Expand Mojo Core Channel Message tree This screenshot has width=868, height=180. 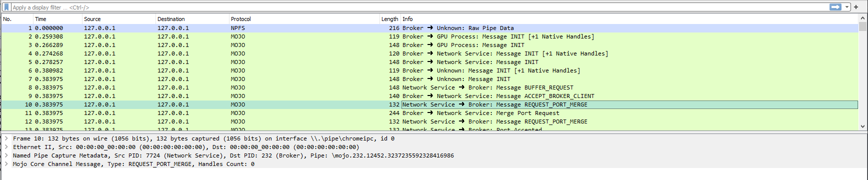(6, 164)
